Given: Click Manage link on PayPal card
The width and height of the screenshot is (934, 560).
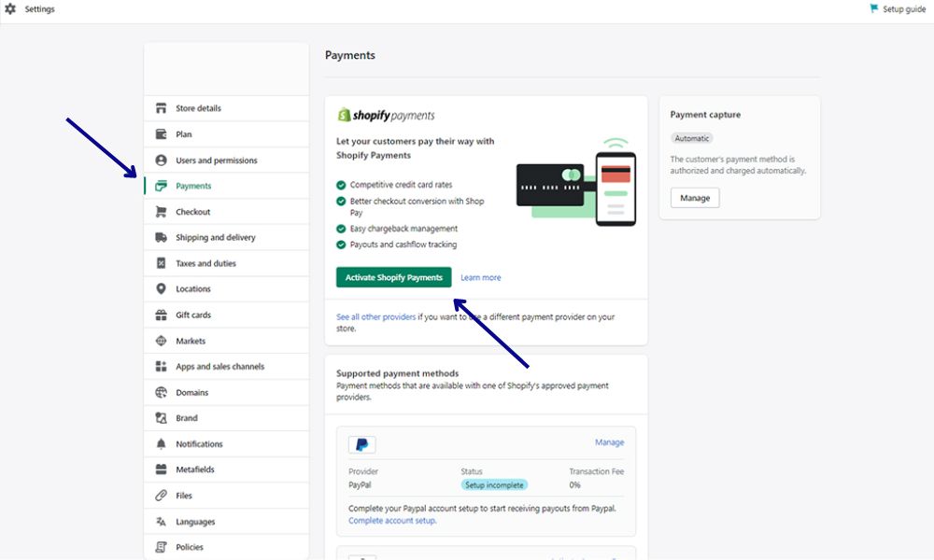Looking at the screenshot, I should [x=609, y=442].
